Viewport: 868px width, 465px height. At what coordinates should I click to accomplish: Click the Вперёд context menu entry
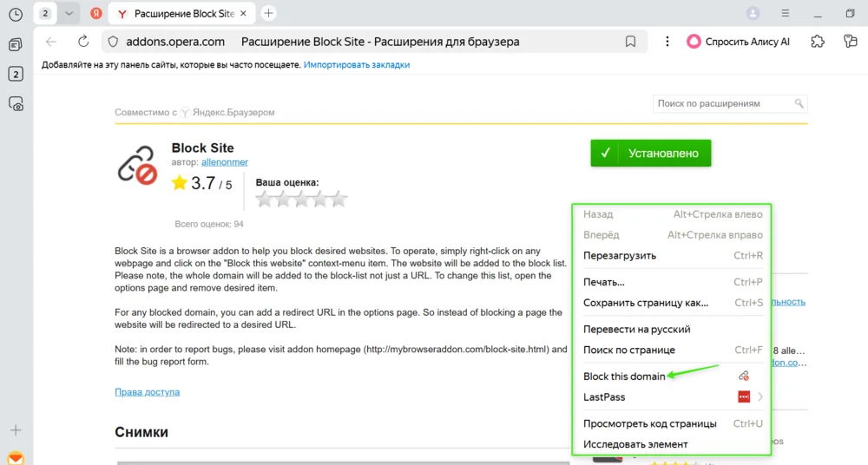[673, 235]
